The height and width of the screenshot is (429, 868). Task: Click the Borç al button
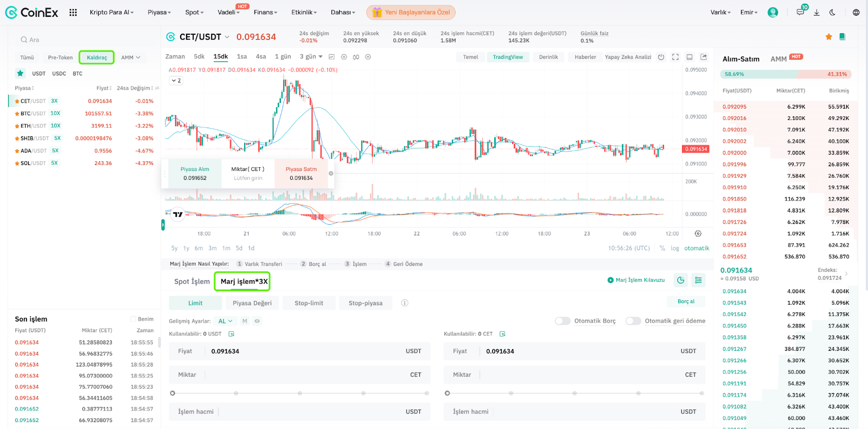tap(686, 301)
